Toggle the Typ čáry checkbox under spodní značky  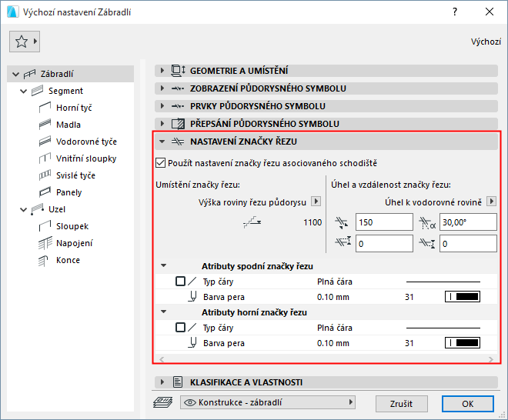pyautogui.click(x=180, y=281)
